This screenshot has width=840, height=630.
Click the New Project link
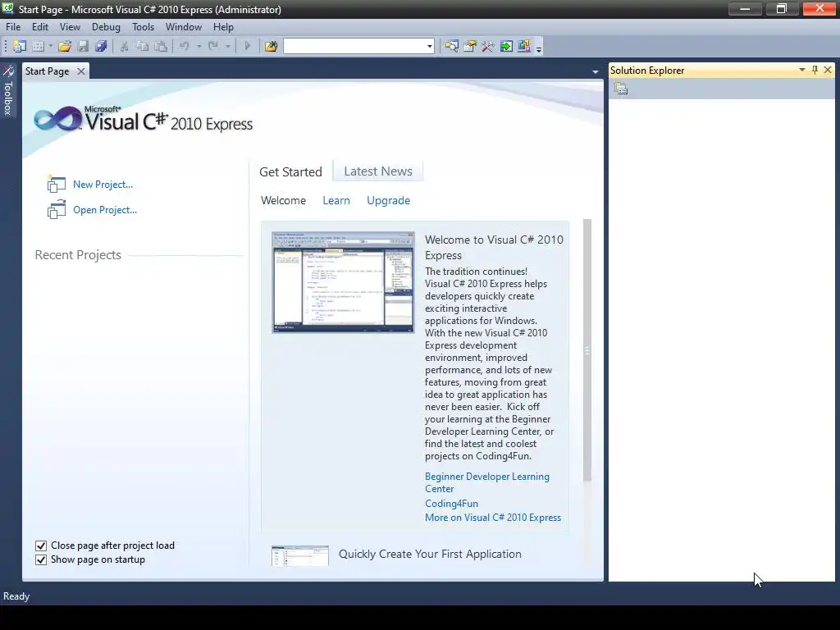pos(103,185)
